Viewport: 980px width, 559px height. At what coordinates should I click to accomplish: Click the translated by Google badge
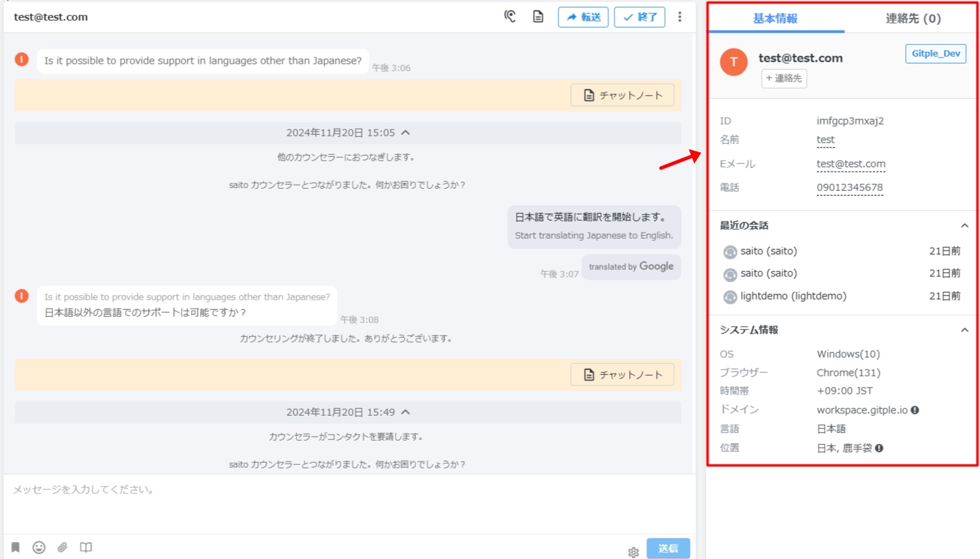pyautogui.click(x=631, y=267)
